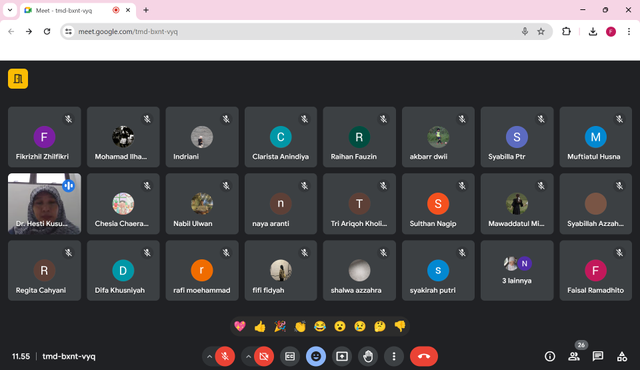Open the meeting details info icon
Image resolution: width=640 pixels, height=370 pixels.
tap(550, 356)
